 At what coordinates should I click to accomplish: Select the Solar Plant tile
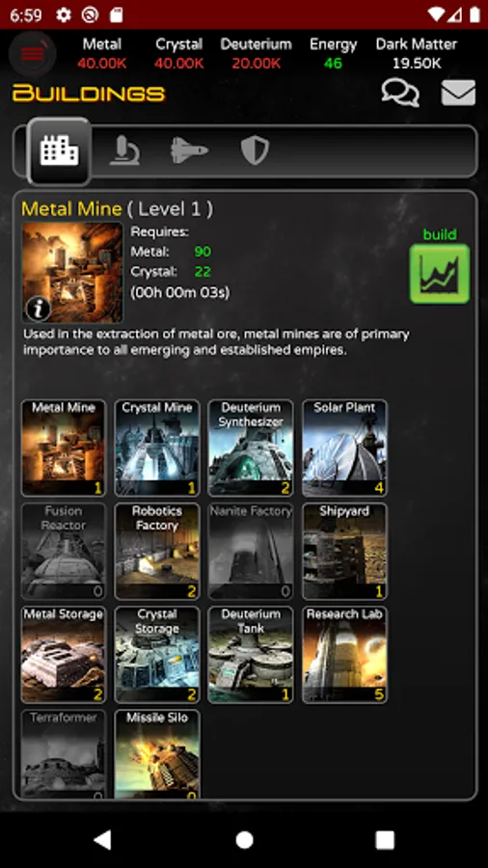(344, 448)
